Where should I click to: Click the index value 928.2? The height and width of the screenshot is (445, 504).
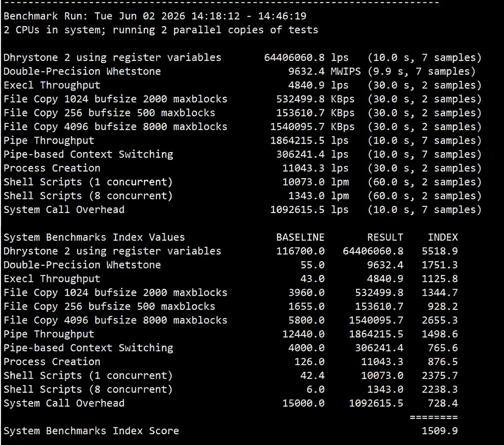(x=442, y=306)
